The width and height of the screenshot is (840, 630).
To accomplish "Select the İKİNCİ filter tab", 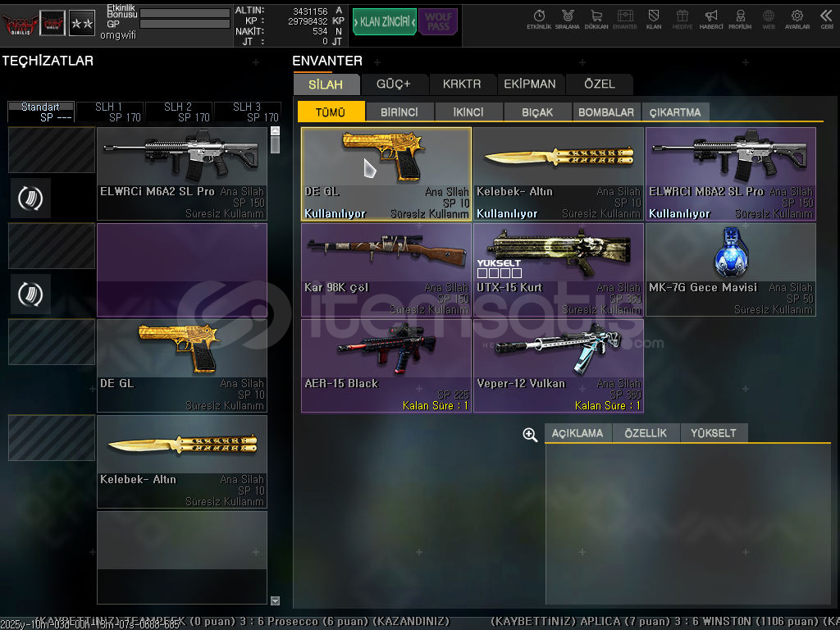I will pos(468,112).
